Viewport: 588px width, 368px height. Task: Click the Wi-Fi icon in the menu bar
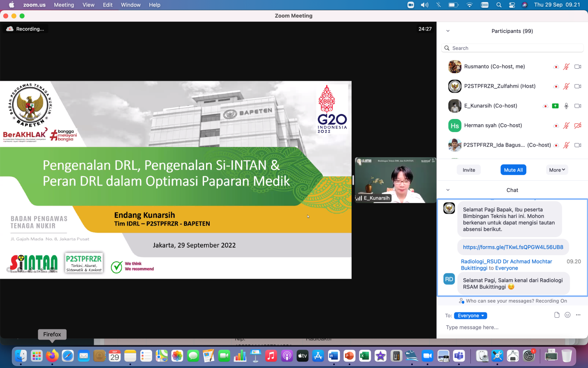tap(470, 5)
